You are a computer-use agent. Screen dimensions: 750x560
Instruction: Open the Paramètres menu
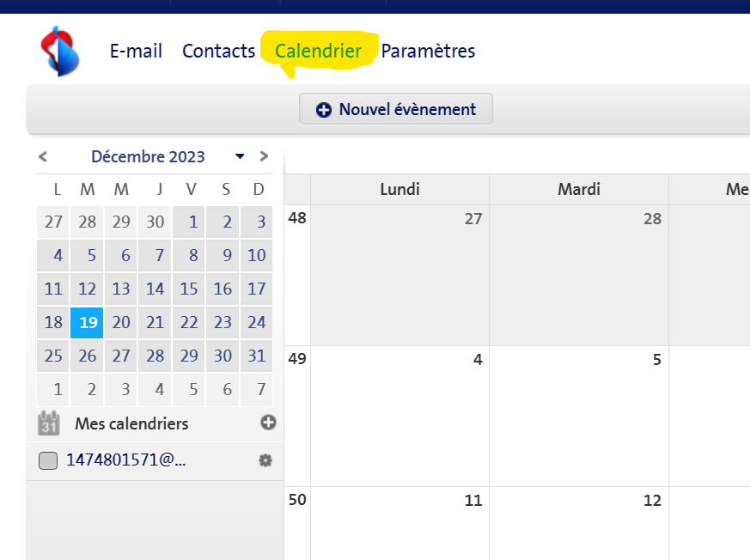pyautogui.click(x=428, y=52)
